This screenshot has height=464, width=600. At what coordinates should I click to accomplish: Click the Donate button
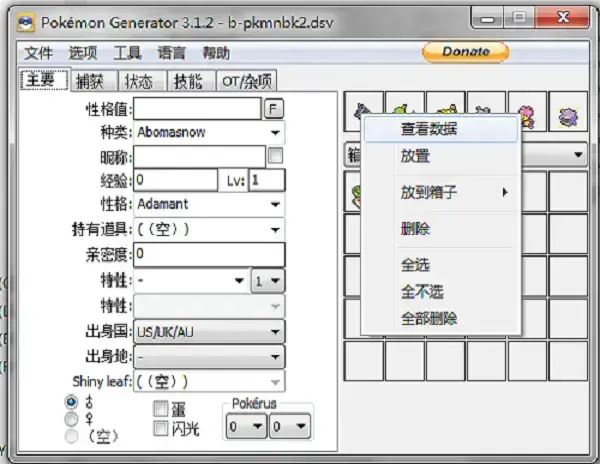[465, 52]
